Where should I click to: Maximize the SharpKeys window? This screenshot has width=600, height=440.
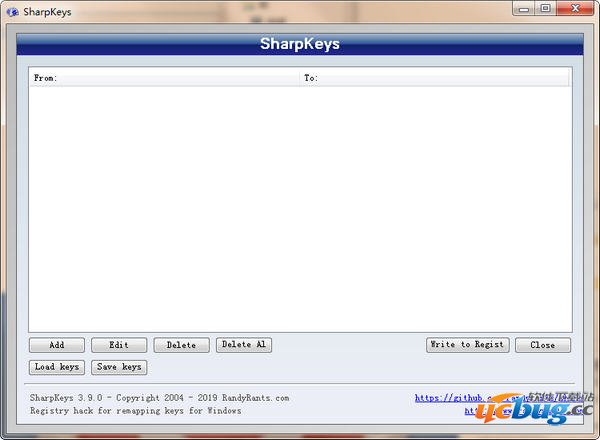(x=546, y=9)
